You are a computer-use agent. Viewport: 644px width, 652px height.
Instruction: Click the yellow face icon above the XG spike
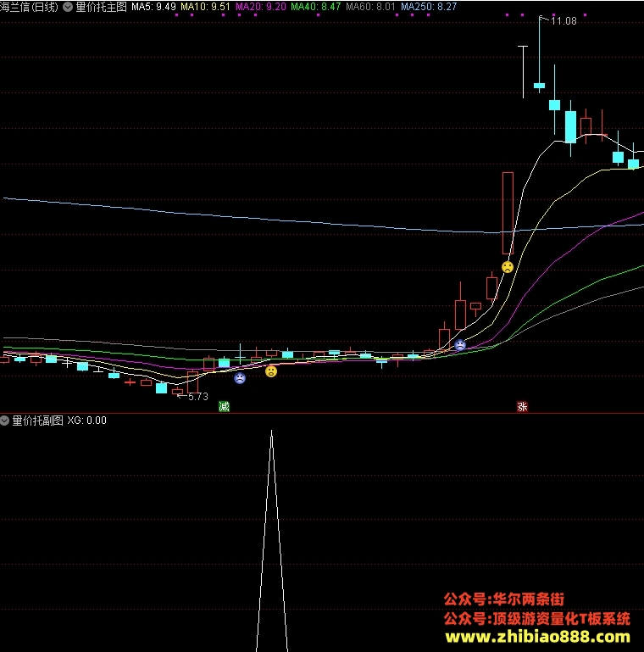point(271,371)
